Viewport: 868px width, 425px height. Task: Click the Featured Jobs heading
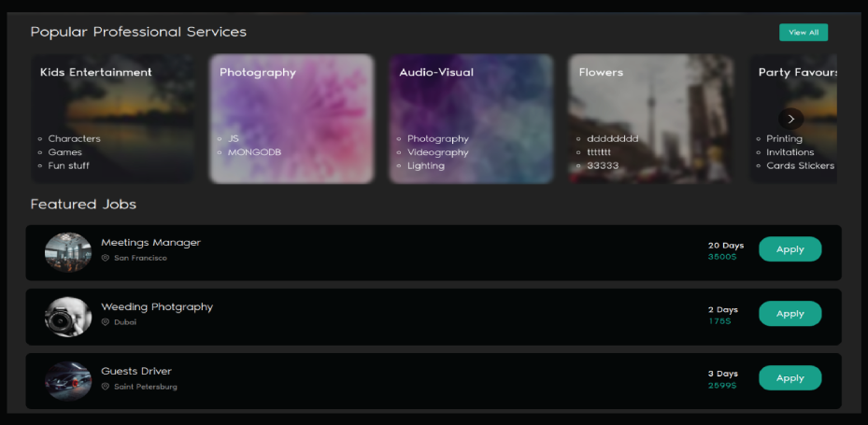[x=83, y=205]
